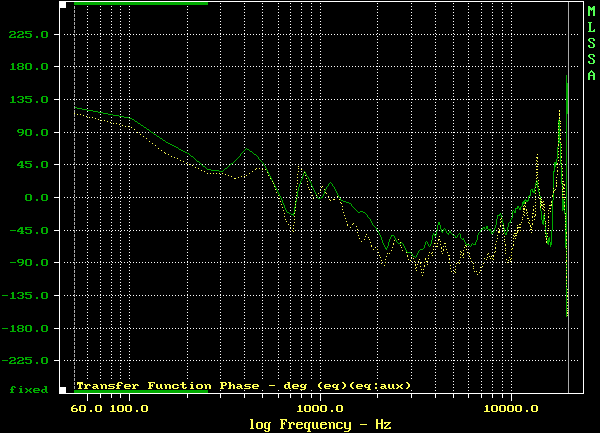Click the -90.0 y-axis label
Screen dimensions: 600x433
[27, 262]
